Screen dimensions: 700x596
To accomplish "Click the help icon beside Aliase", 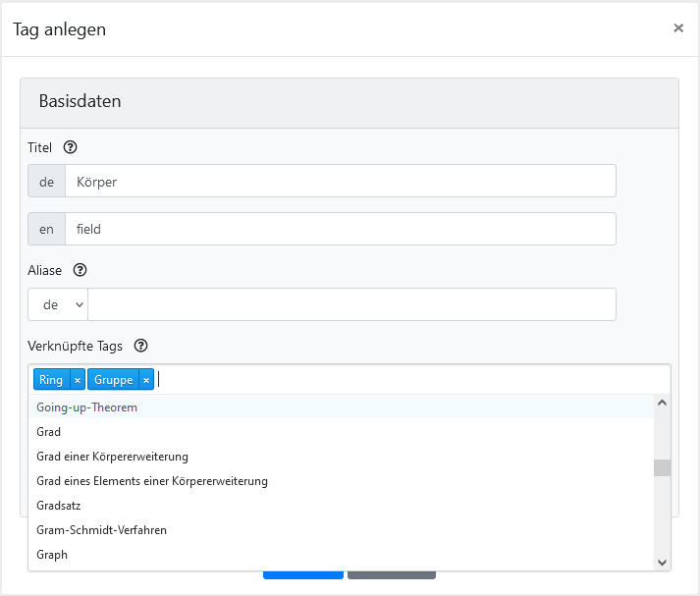I will click(x=81, y=270).
